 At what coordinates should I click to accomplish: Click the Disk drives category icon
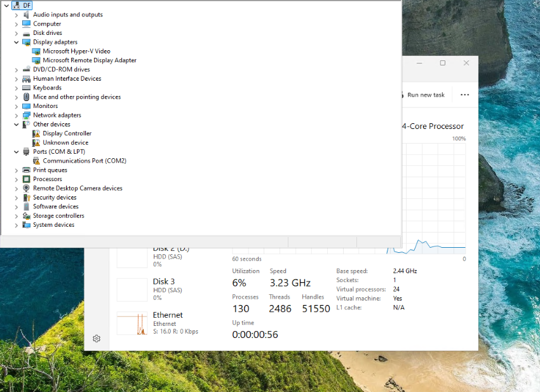26,33
